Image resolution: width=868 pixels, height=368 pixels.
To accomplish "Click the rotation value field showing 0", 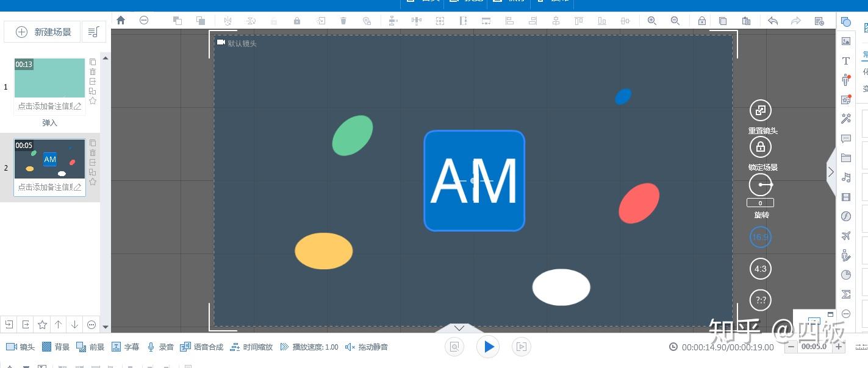I will coord(760,203).
